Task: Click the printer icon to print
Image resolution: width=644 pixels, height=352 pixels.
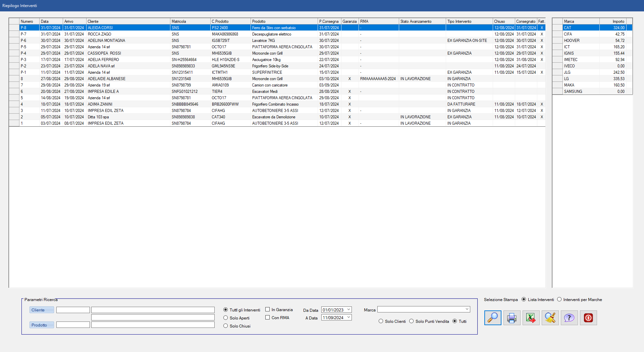Action: [512, 318]
